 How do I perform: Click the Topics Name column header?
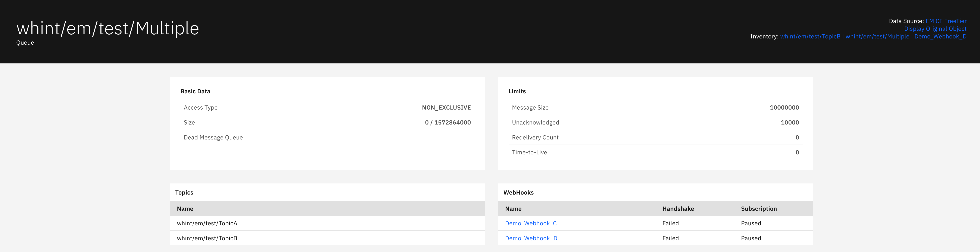click(185, 209)
